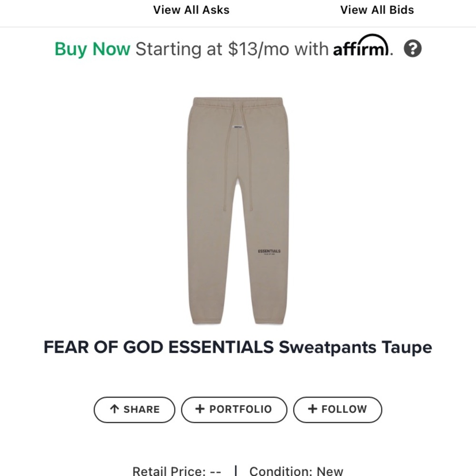Follow the FEAR OF GOD ESSENTIALS product

coord(337,409)
